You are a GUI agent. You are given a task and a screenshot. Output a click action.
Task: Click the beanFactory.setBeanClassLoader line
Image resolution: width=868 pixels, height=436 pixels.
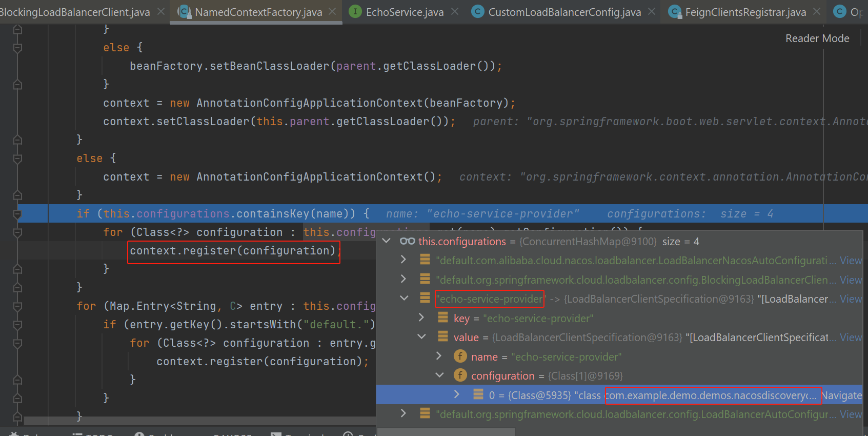pos(316,66)
